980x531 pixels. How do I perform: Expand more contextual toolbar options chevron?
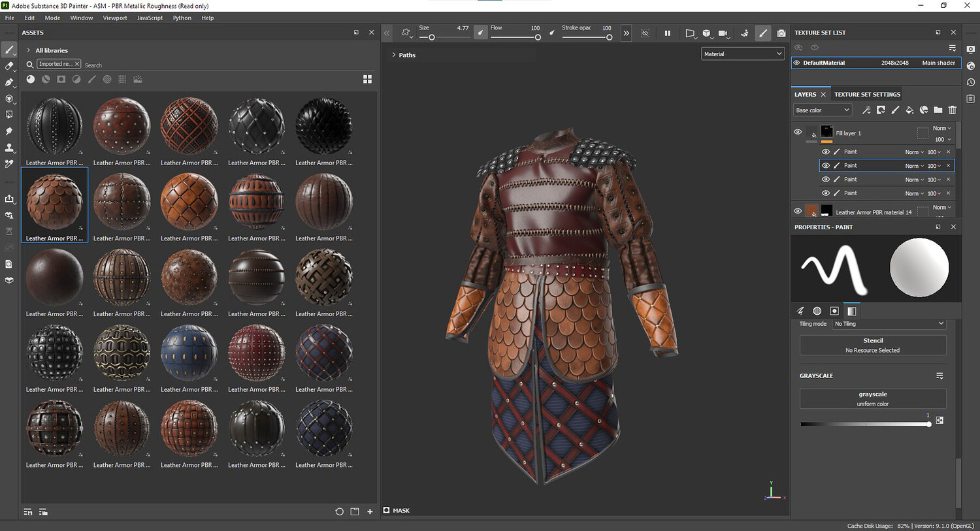click(x=626, y=33)
